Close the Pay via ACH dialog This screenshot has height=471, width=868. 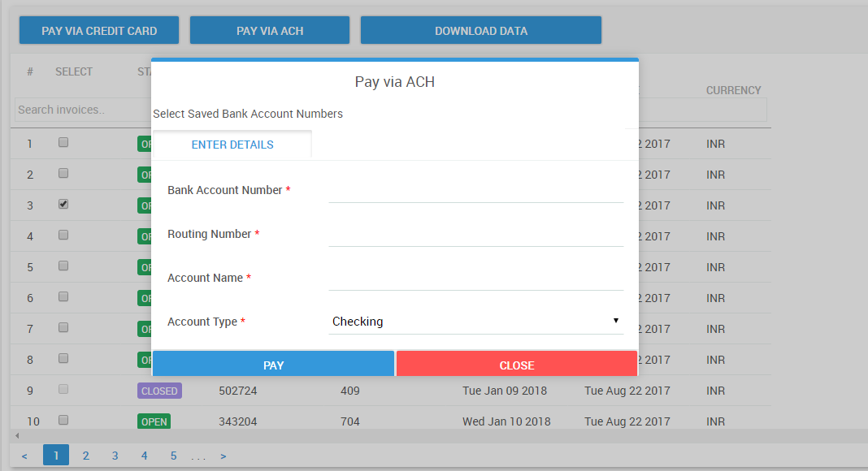(x=516, y=365)
